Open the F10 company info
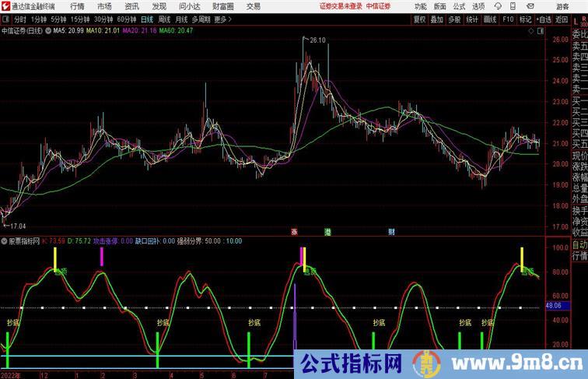Viewport: 588px width, 379px height. (508, 19)
